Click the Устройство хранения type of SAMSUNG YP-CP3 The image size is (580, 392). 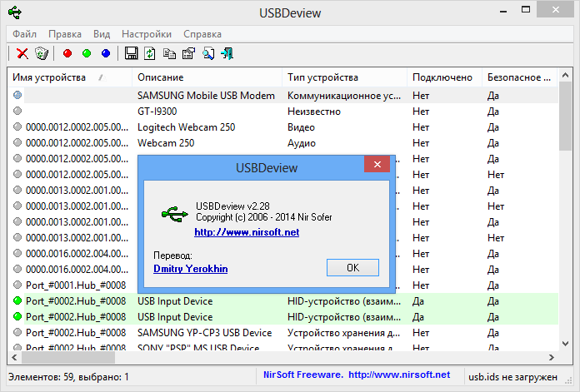pos(344,333)
